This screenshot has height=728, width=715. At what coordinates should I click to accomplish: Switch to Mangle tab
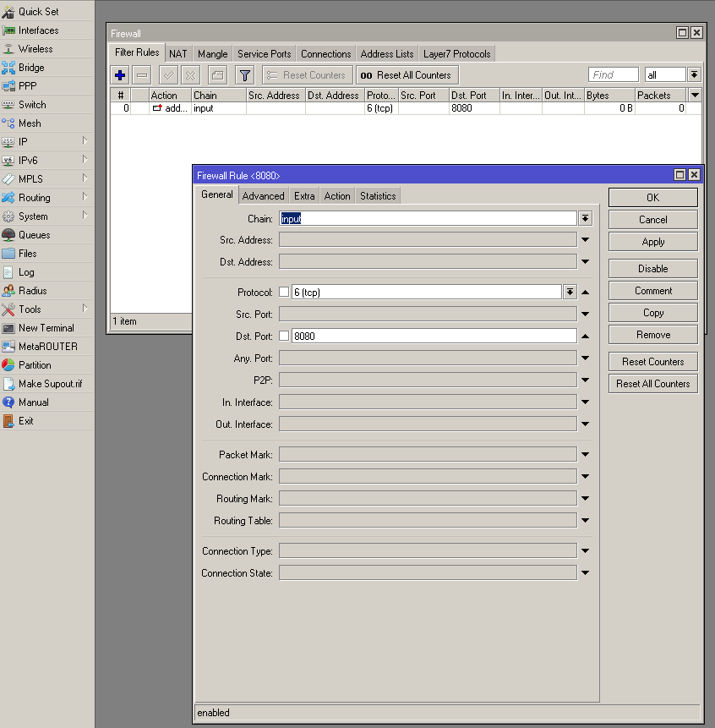coord(212,54)
